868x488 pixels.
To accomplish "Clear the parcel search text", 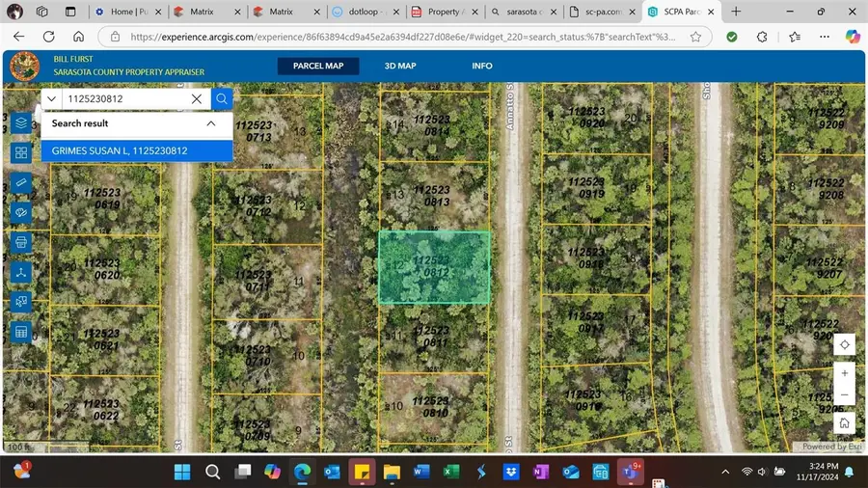I will click(197, 98).
